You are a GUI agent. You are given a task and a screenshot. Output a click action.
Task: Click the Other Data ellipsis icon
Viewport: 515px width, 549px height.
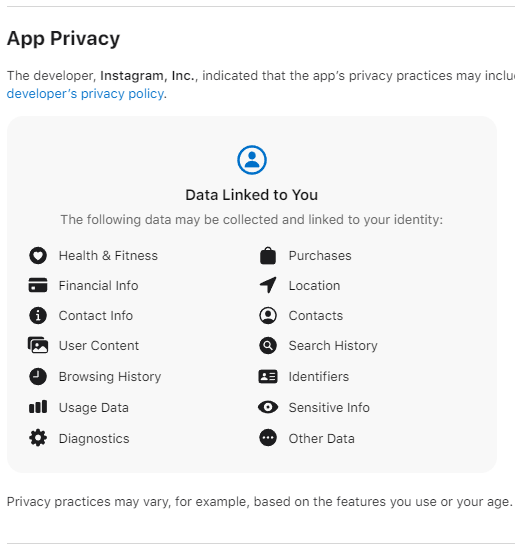point(268,438)
